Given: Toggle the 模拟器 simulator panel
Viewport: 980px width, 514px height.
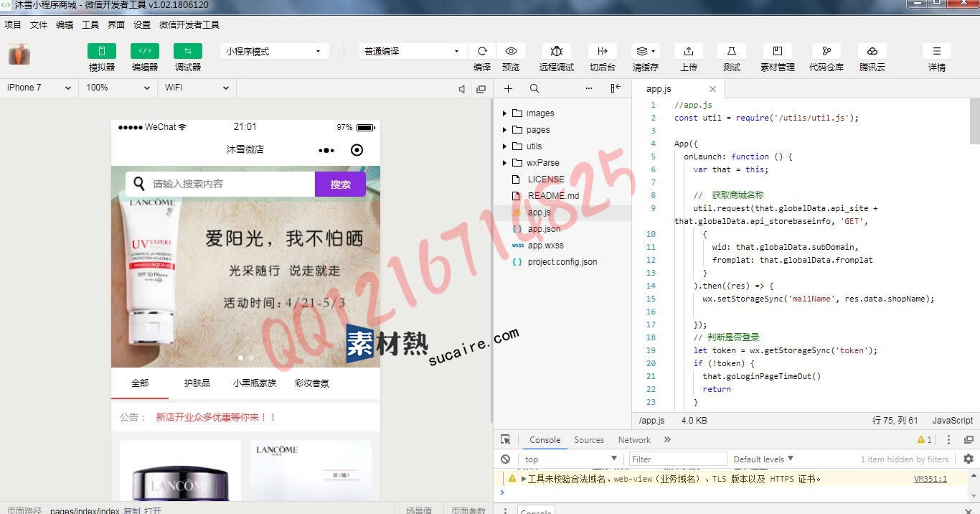Looking at the screenshot, I should (102, 51).
